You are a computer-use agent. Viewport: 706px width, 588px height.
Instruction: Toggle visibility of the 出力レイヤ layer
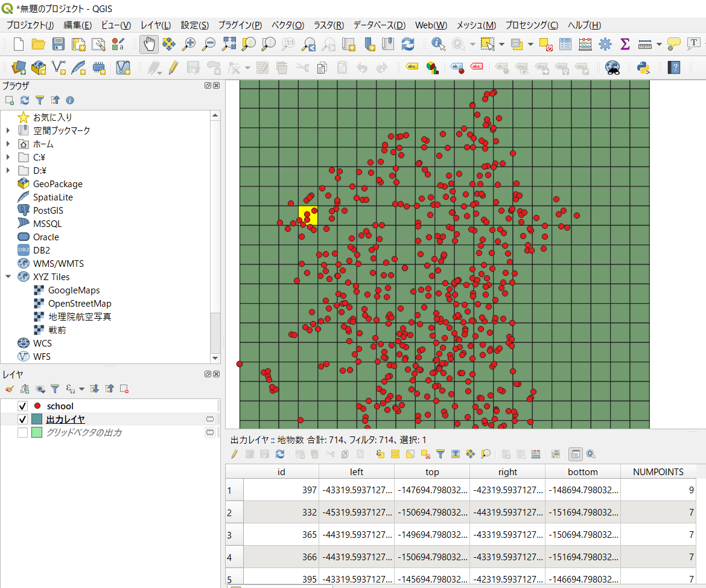22,420
